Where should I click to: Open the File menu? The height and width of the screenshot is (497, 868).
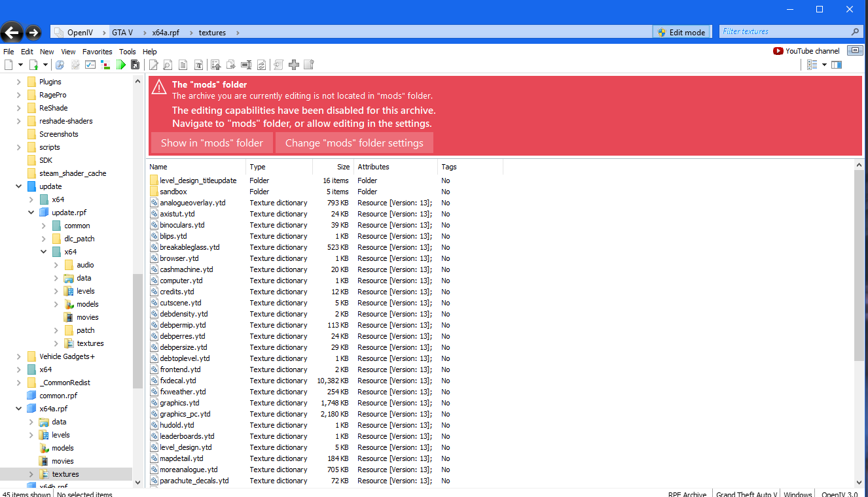[9, 52]
